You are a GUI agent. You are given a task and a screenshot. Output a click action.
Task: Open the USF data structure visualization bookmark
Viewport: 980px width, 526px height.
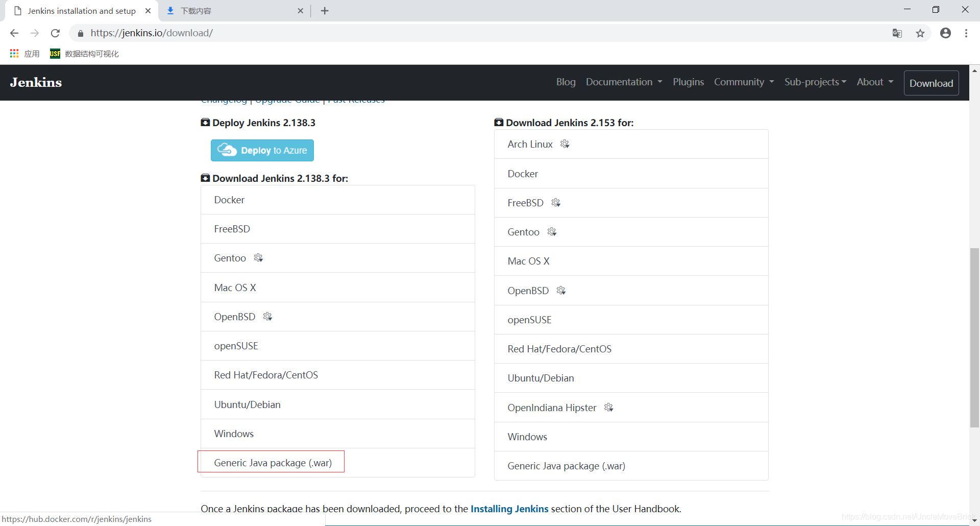pyautogui.click(x=84, y=54)
